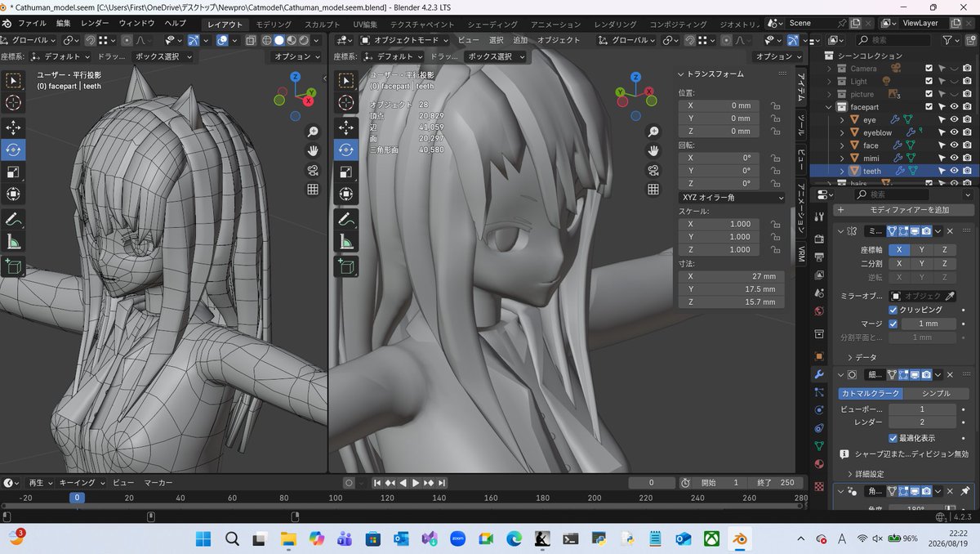Open the Render menu
The height and width of the screenshot is (554, 980).
tap(95, 24)
